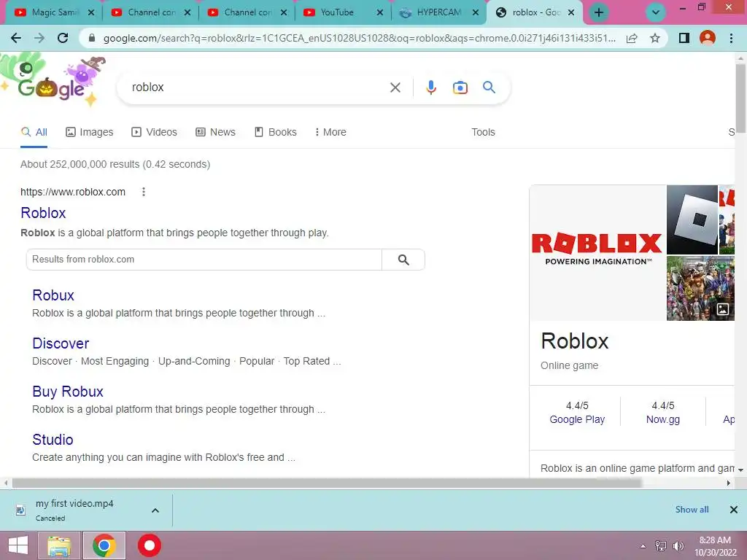
Task: Show hidden system tray icons
Action: coord(643,546)
